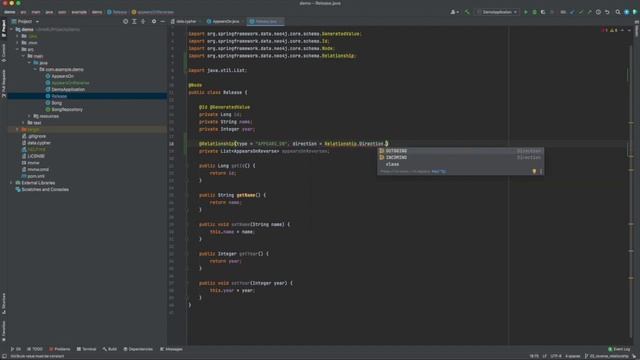
Task: Click the Search Everywhere magnifier icon
Action: tap(618, 12)
